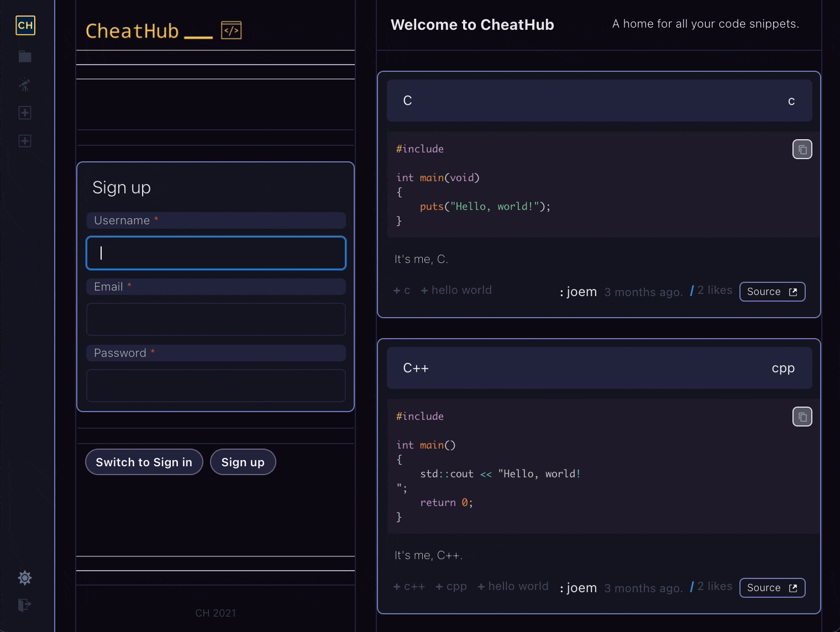840x632 pixels.
Task: Click the first plus-square sidebar icon
Action: [25, 113]
